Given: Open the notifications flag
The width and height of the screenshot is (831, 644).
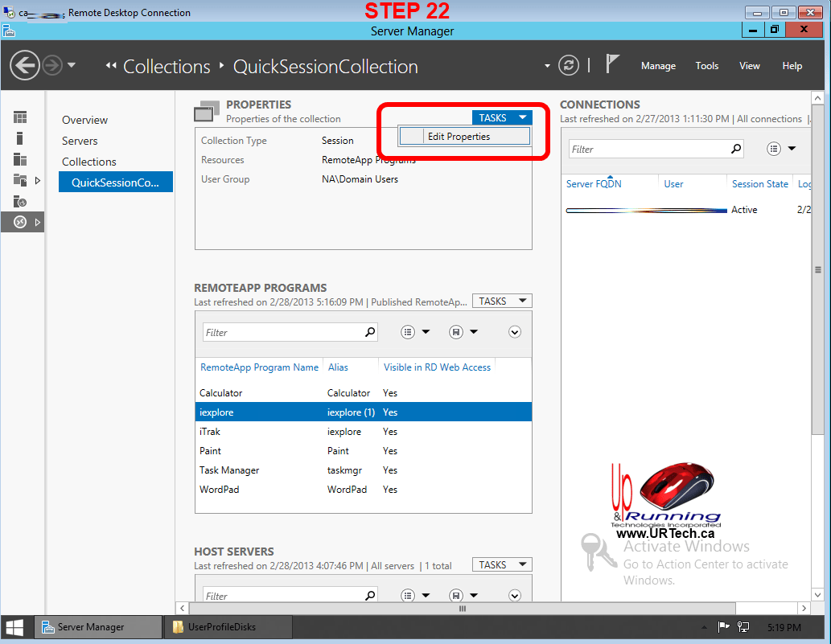Looking at the screenshot, I should click(612, 65).
